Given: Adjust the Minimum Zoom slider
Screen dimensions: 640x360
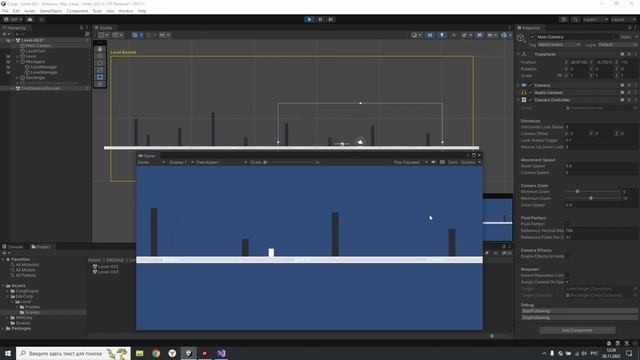Looking at the screenshot, I should (592, 191).
